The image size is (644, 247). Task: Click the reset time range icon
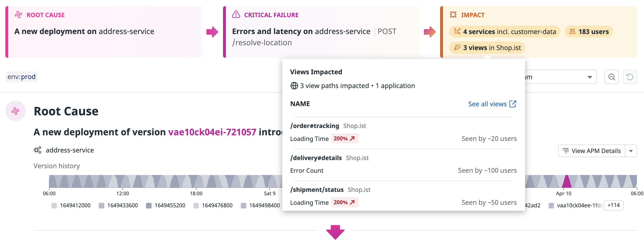pos(630,77)
